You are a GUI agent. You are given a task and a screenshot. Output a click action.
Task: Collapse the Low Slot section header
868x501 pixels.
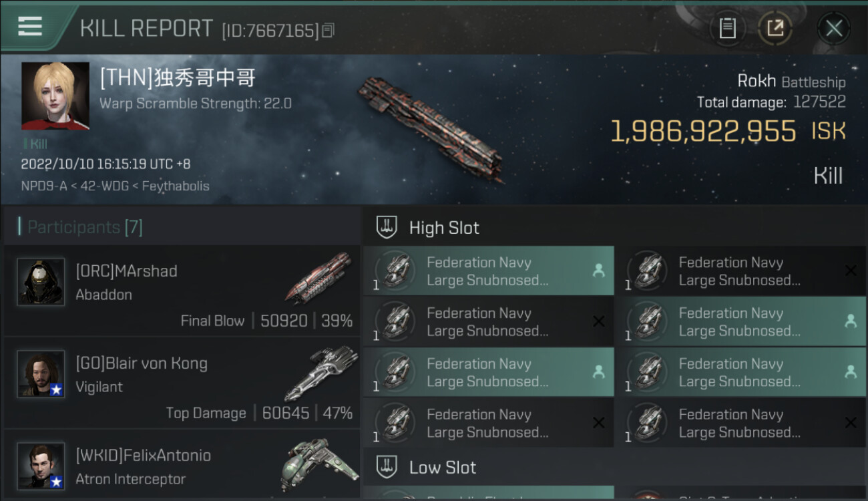pos(443,467)
